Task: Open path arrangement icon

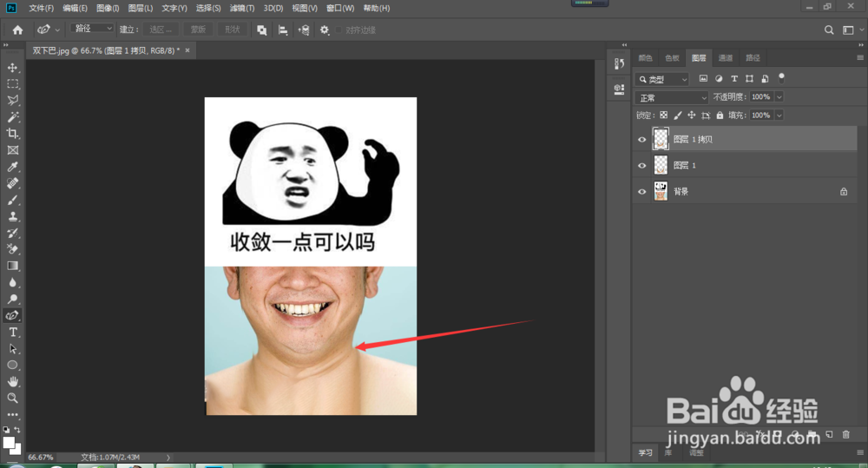Action: (304, 30)
